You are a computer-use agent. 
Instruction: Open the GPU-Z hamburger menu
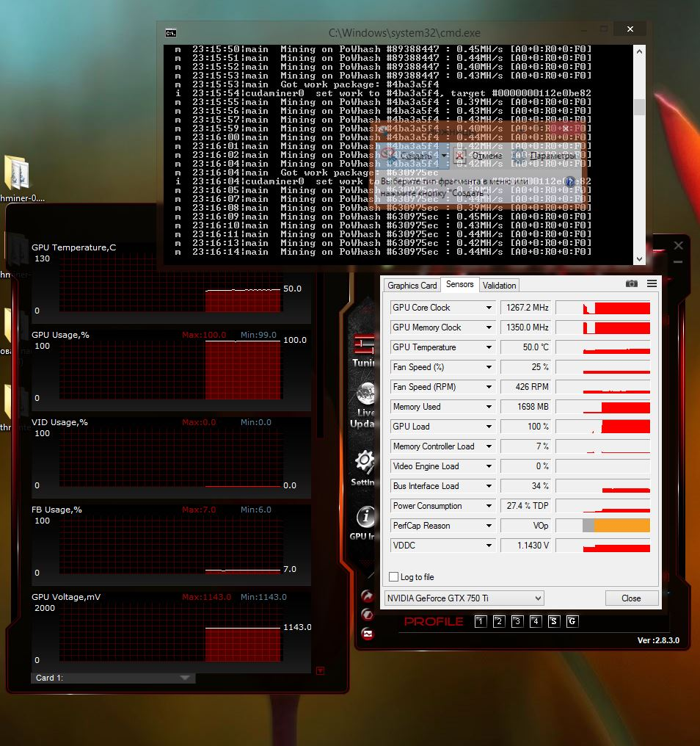tap(652, 284)
